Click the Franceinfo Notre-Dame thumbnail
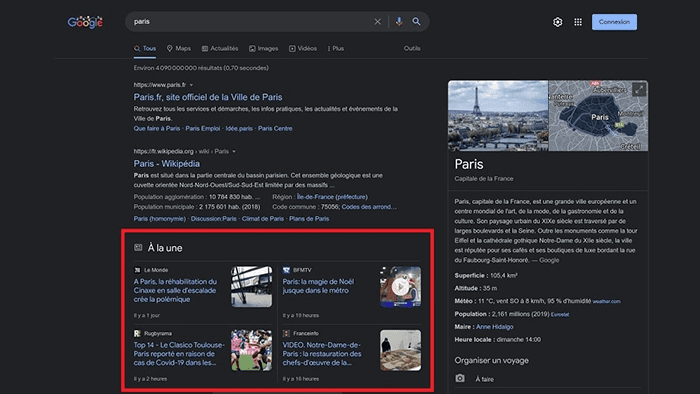This screenshot has width=700, height=394. pyautogui.click(x=400, y=350)
